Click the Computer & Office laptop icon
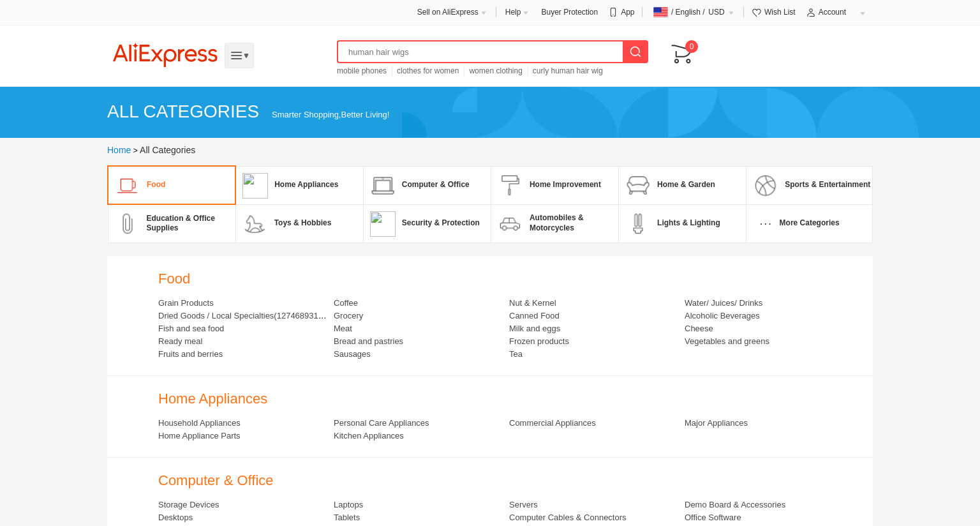 coord(383,186)
